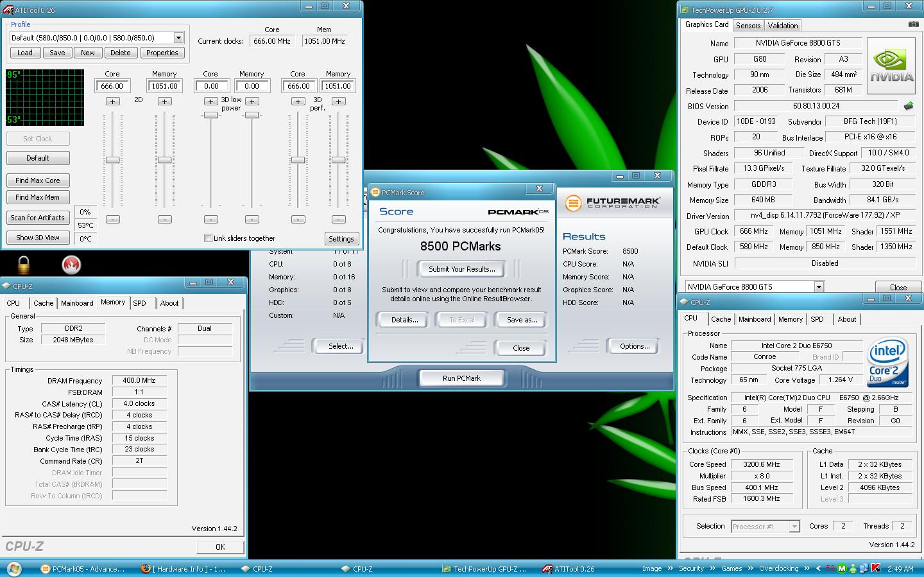Open the GPU selection dropdown in GPU-Z
Screen dimensions: 924x578
[x=819, y=287]
